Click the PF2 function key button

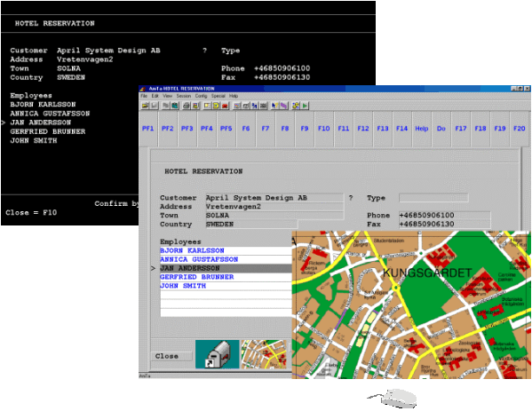tap(168, 129)
